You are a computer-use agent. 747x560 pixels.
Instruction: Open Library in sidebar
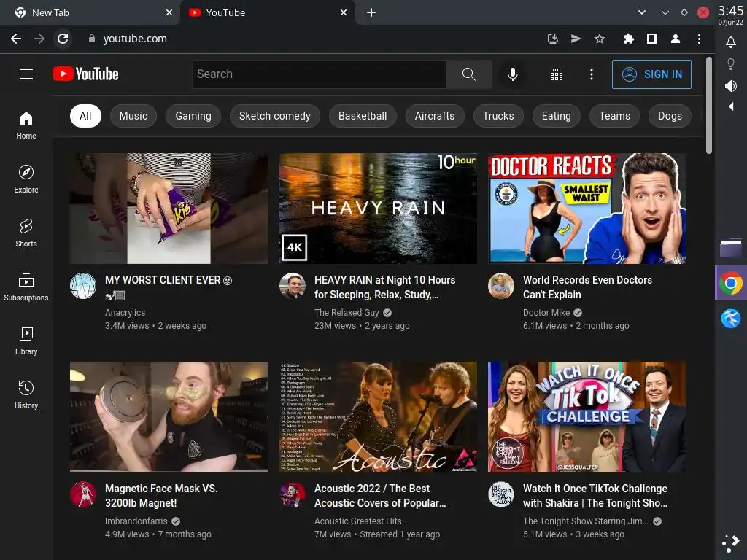[26, 341]
